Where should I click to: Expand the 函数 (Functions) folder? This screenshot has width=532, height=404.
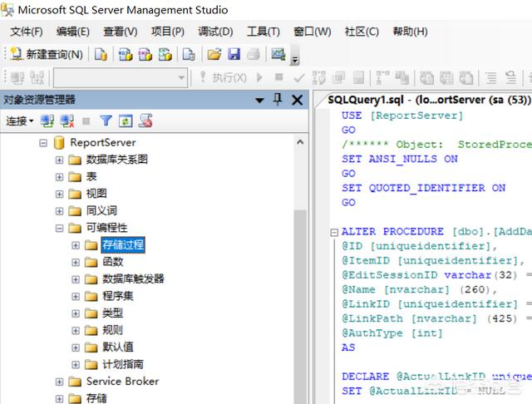(x=76, y=262)
